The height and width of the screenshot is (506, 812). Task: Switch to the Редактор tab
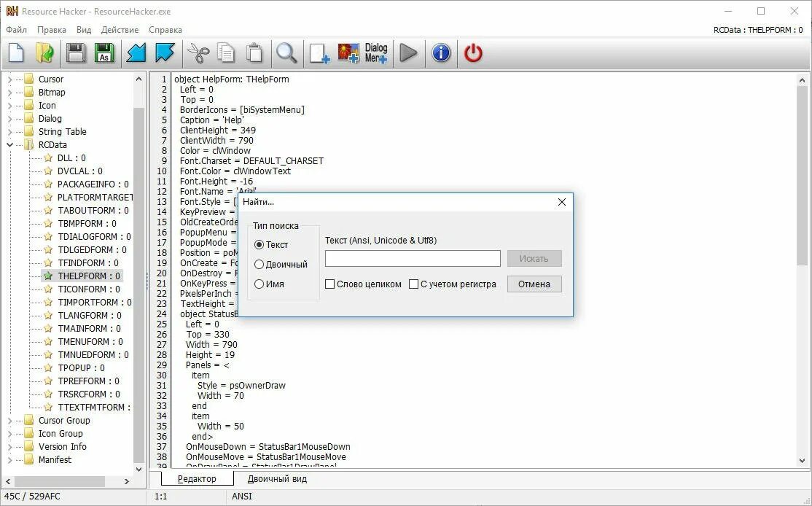(197, 478)
